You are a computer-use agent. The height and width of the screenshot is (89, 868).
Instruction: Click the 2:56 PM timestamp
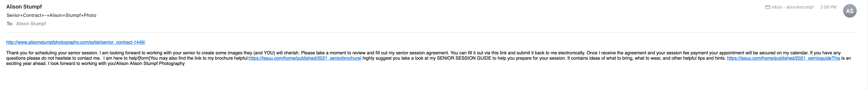pos(828,7)
